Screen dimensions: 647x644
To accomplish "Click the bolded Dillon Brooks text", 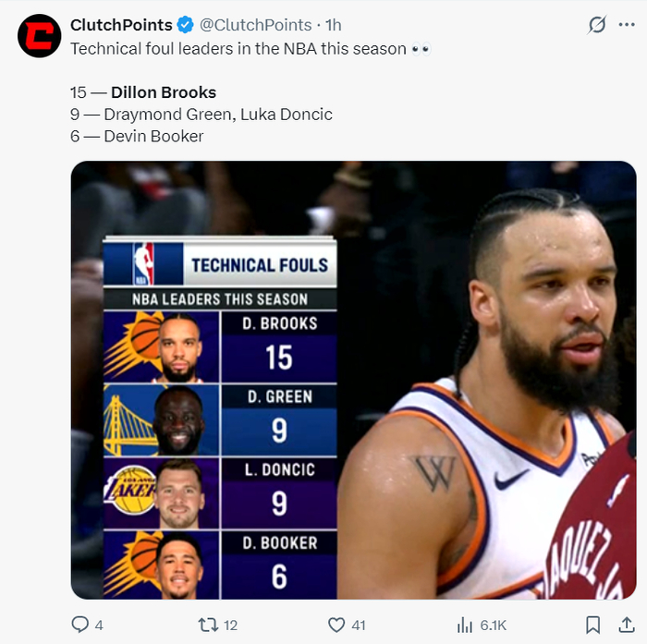I will tap(164, 92).
